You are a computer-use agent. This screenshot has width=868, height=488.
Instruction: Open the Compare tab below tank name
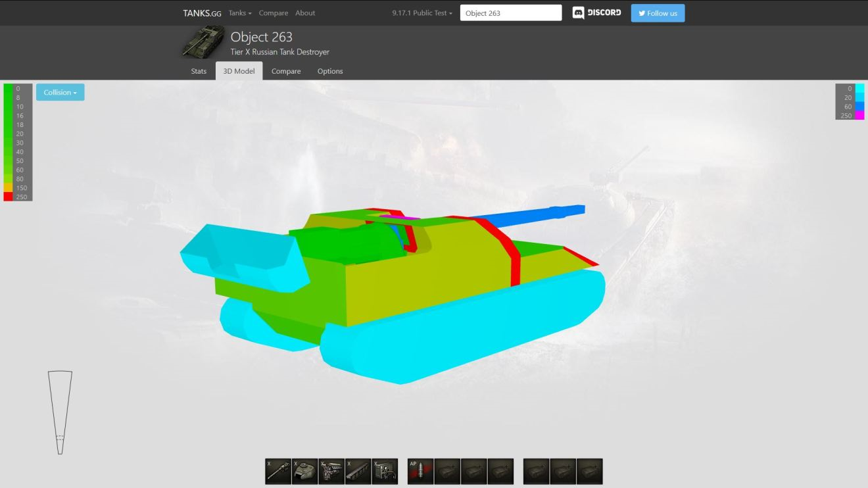click(286, 71)
